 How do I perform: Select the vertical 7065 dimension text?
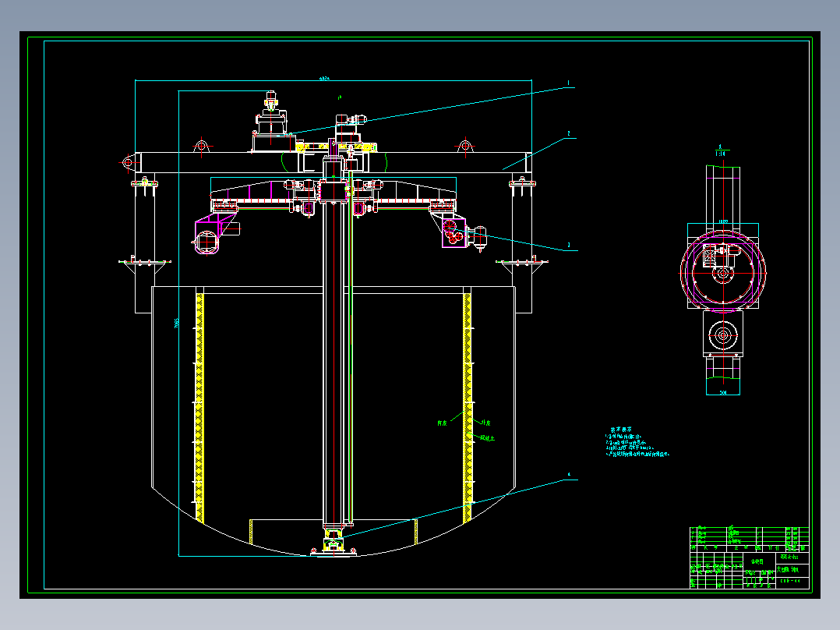[177, 323]
